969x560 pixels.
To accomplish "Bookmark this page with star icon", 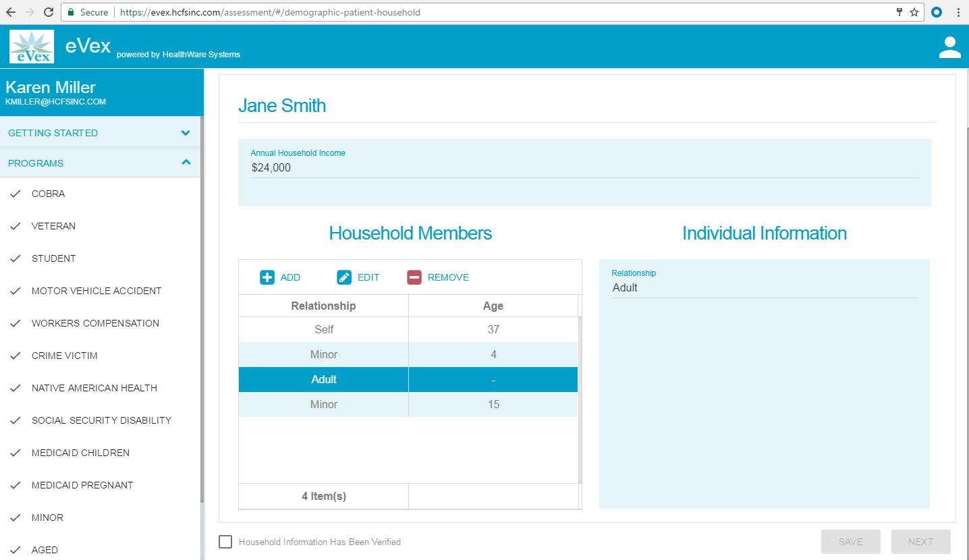I will click(914, 12).
